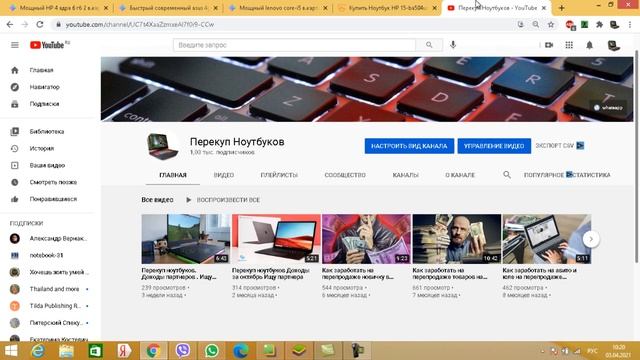Click the YouTube logo
Viewport: 640px width, 360px height.
pyautogui.click(x=47, y=45)
